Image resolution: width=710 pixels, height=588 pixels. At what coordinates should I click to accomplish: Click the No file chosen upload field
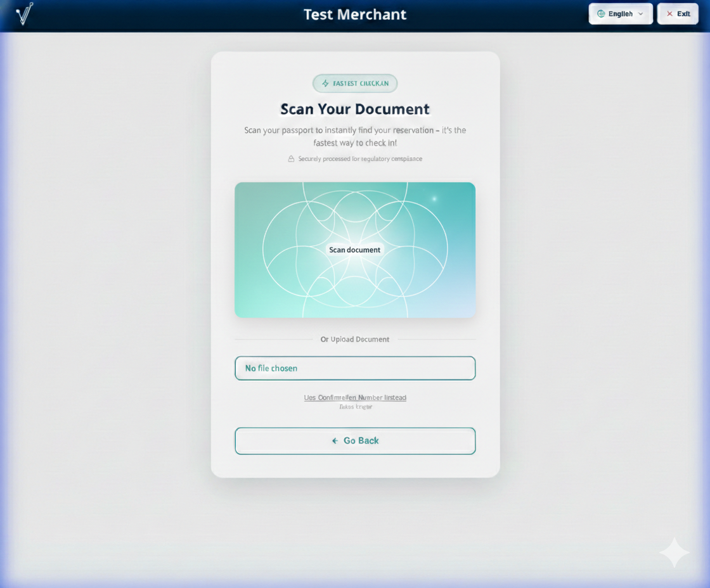[354, 368]
